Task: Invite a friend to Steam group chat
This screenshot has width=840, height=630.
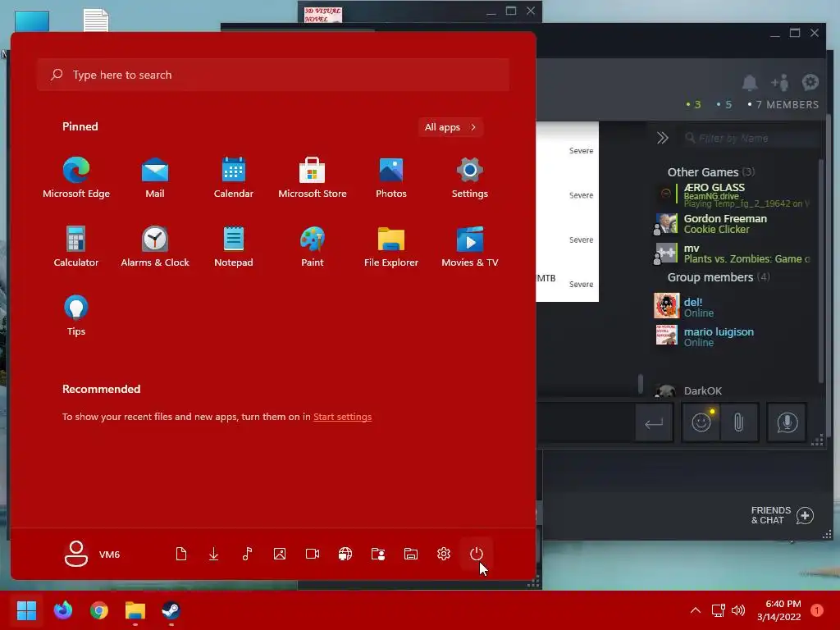Action: click(x=780, y=83)
